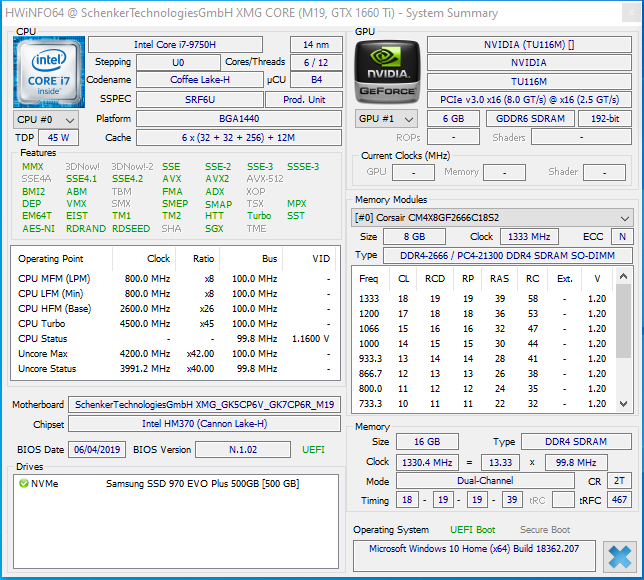Click the TU116M GPU chip field

coord(529,81)
